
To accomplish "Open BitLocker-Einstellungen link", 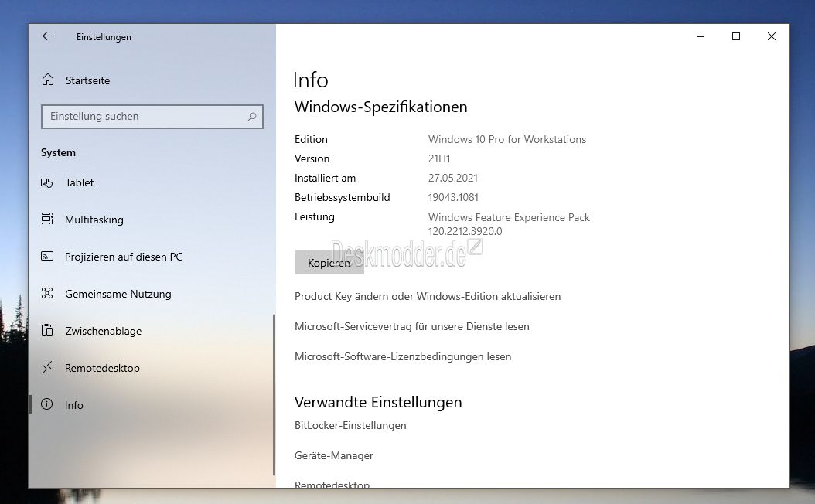I will [x=350, y=425].
